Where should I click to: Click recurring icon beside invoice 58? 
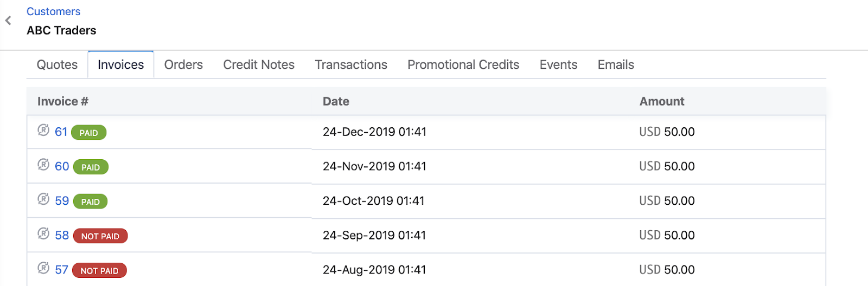(43, 233)
